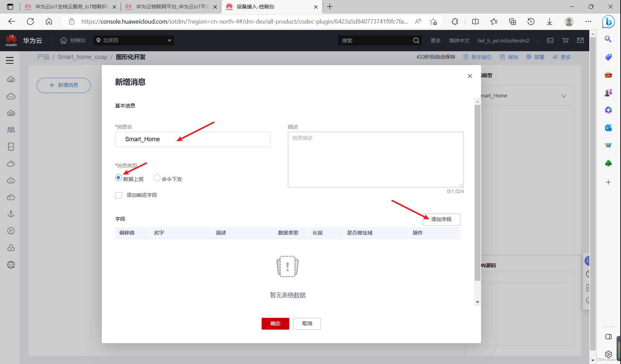Viewport: 621px width, 364px height.
Task: Click the Huawei Cloud logo
Action: coord(11,40)
